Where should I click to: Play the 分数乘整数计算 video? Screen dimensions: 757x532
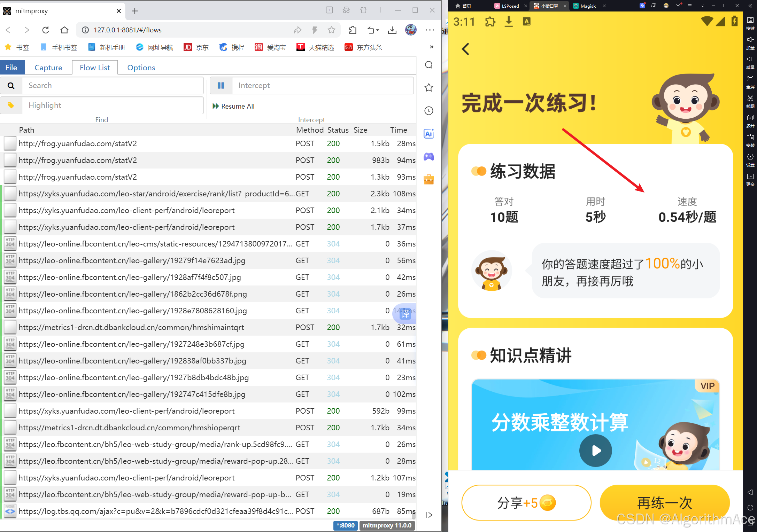(595, 450)
